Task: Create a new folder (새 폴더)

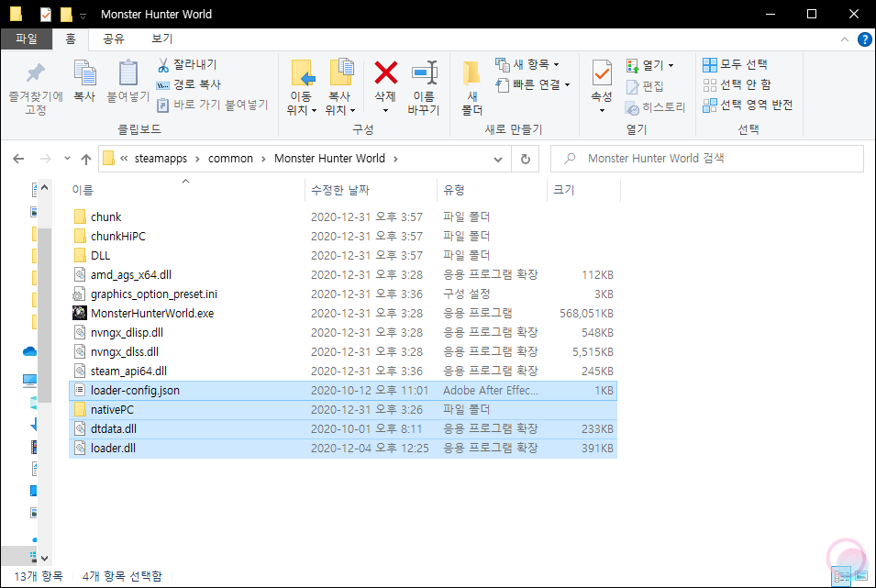Action: pos(471,87)
